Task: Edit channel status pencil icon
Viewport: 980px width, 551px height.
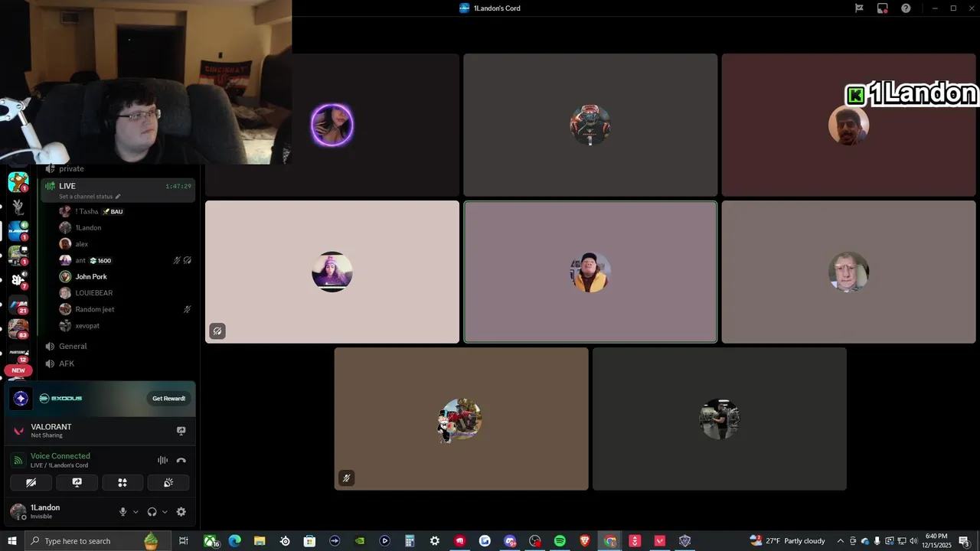Action: click(x=118, y=197)
